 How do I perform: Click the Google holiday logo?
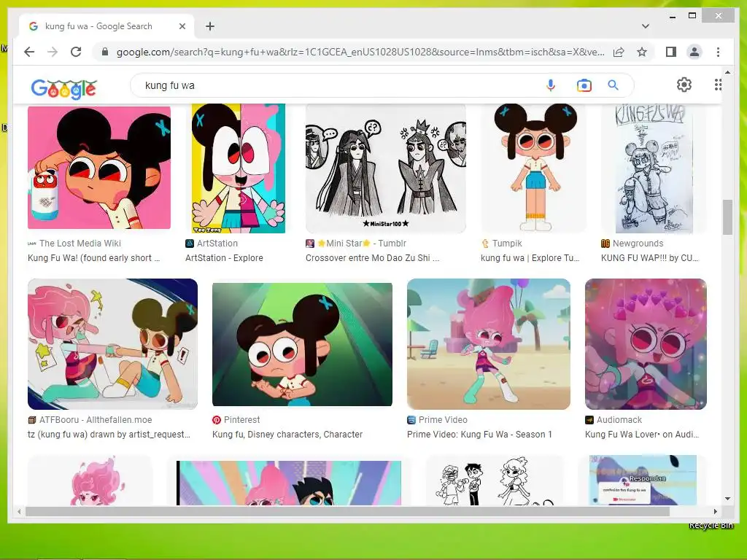pyautogui.click(x=64, y=88)
